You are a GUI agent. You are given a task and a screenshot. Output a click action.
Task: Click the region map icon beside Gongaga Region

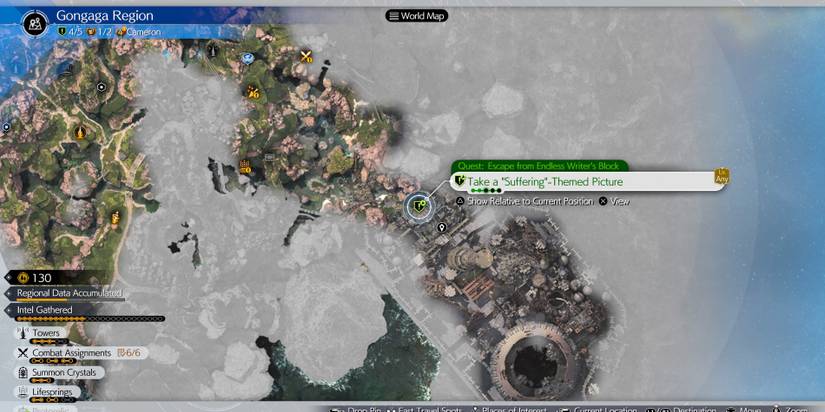[33, 20]
